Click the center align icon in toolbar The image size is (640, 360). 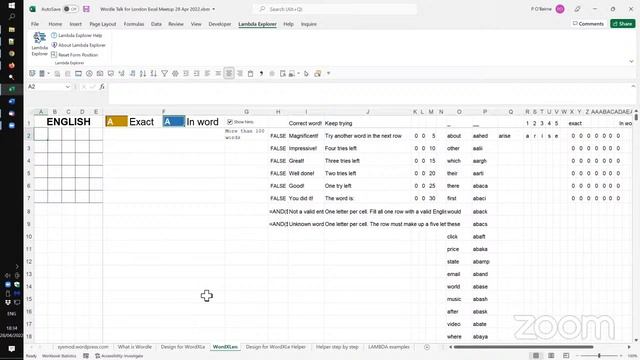tap(229, 73)
